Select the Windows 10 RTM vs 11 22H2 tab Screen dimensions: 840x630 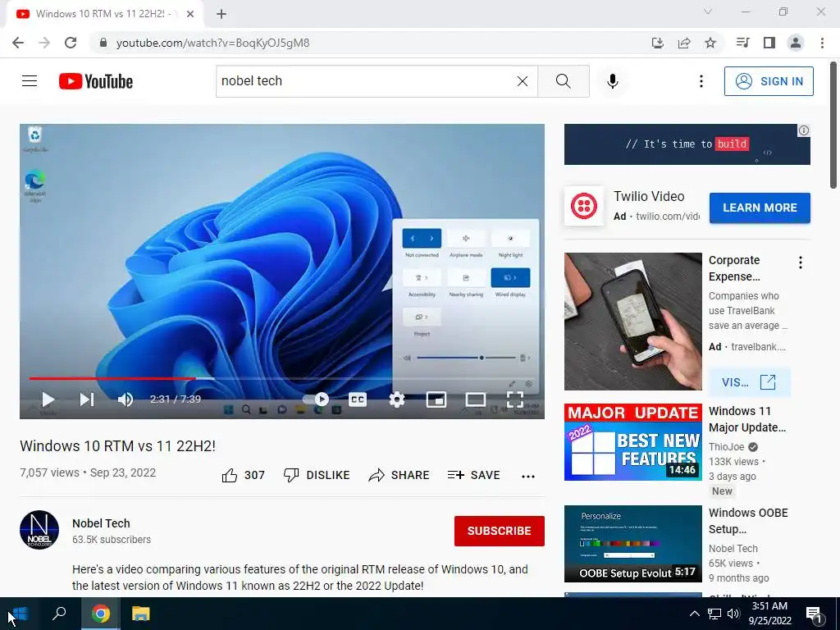103,14
